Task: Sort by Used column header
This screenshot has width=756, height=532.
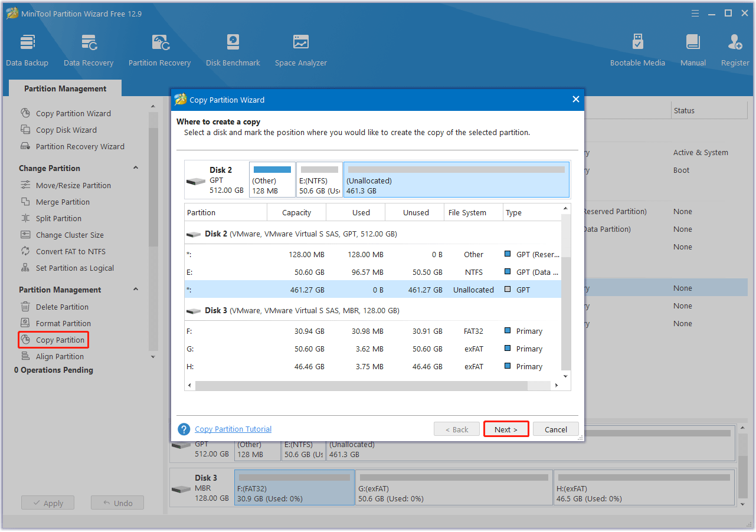Action: click(x=356, y=212)
